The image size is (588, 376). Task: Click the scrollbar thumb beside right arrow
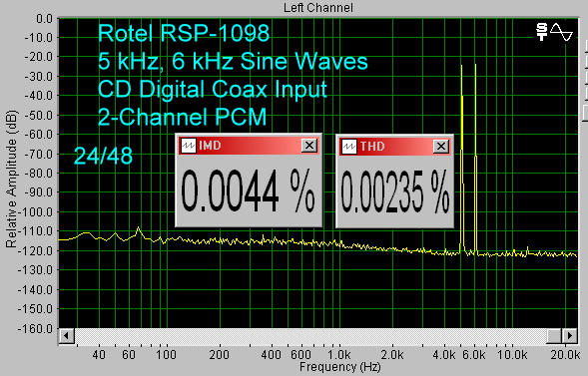point(554,335)
